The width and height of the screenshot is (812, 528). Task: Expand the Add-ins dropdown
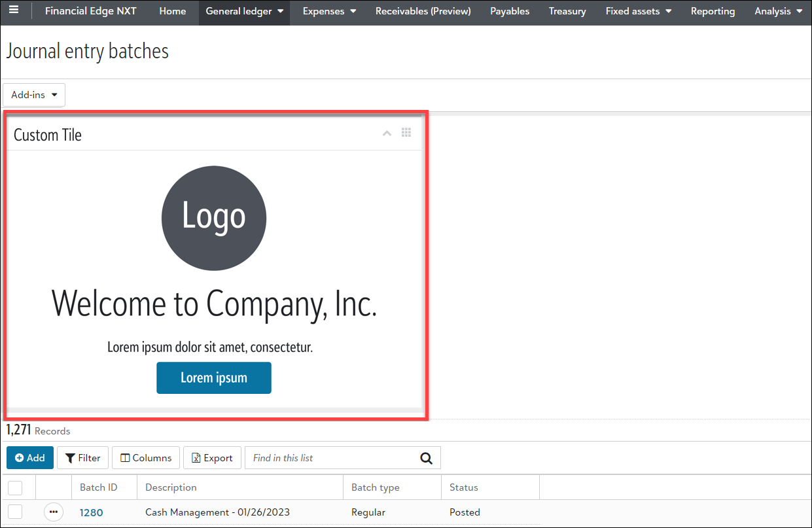pyautogui.click(x=34, y=95)
